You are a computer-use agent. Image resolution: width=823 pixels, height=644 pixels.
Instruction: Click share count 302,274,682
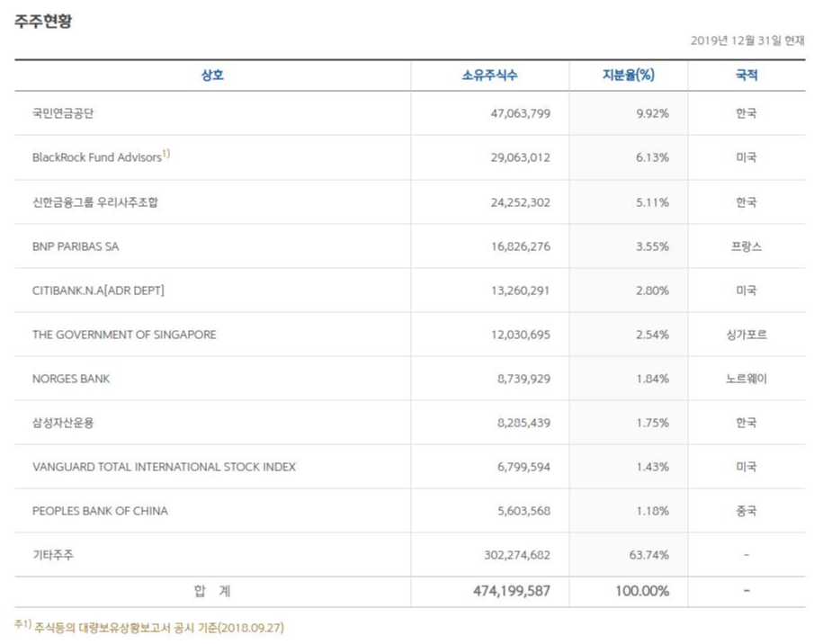[517, 555]
